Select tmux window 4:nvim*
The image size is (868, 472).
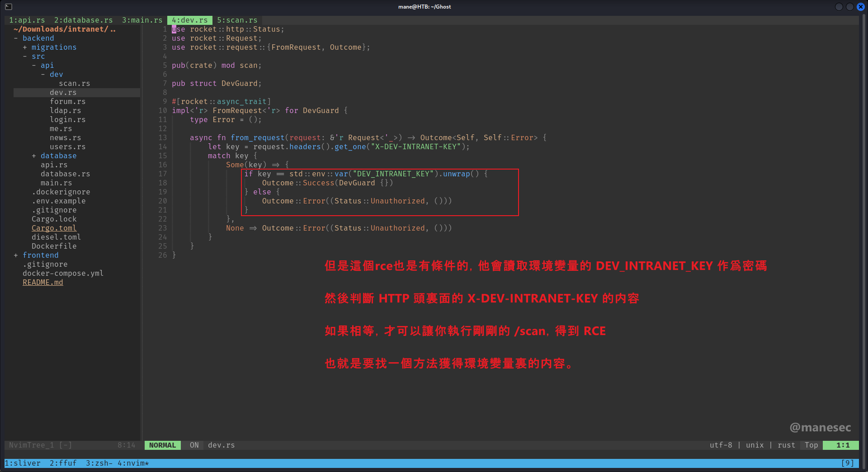[x=133, y=463]
